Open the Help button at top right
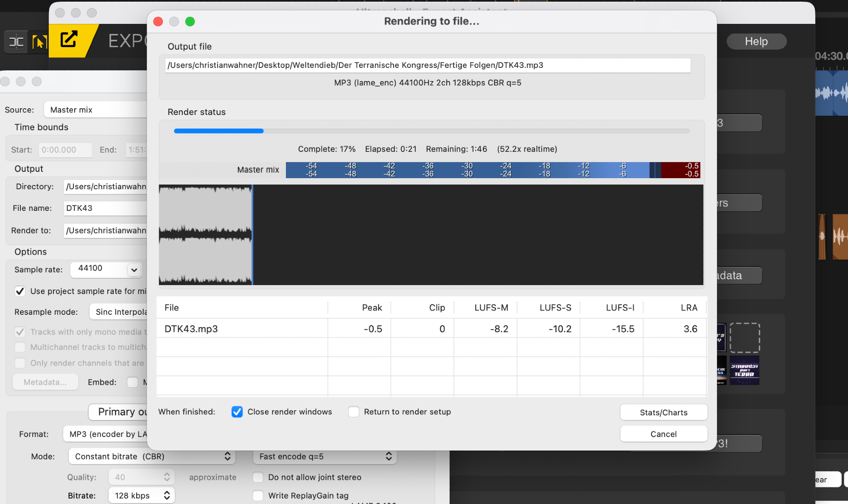This screenshot has height=504, width=848. point(756,42)
